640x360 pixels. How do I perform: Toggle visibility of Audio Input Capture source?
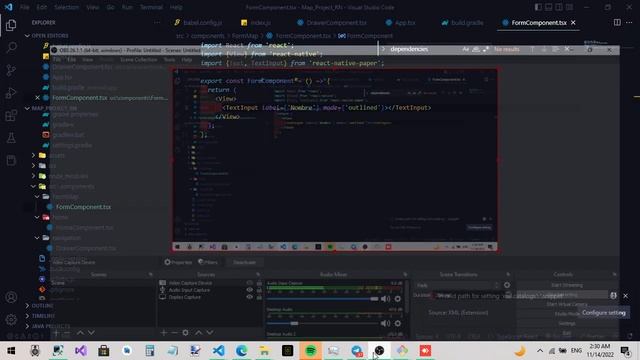coord(249,290)
